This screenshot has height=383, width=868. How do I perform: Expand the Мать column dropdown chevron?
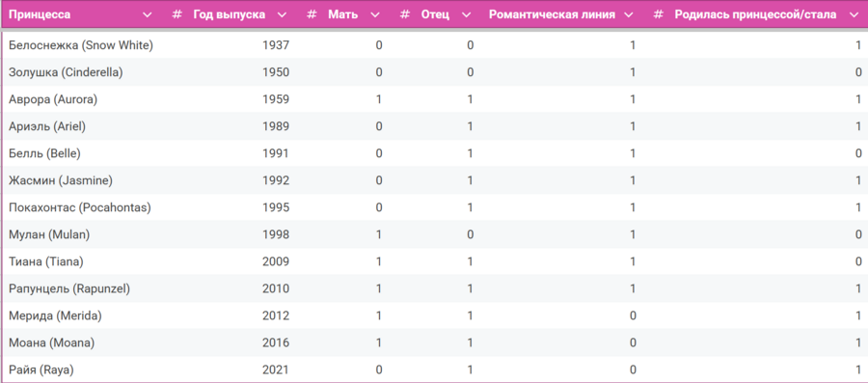tap(375, 14)
